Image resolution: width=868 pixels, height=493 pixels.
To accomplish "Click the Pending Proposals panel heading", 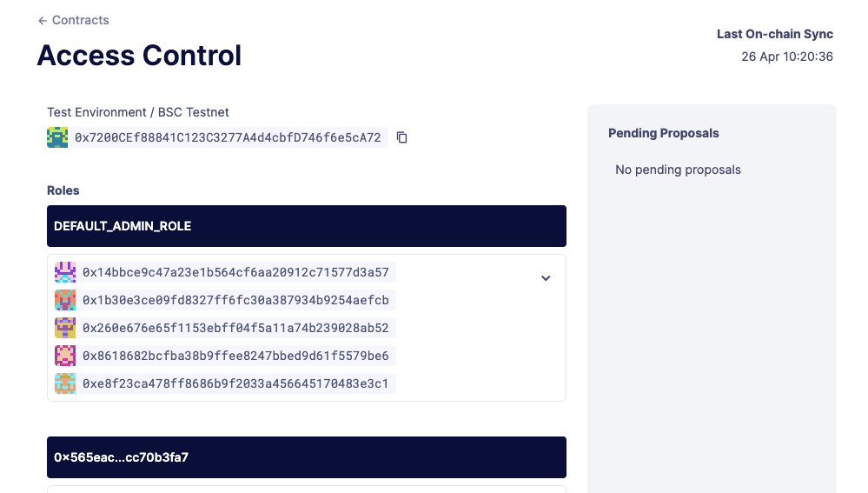I will [x=664, y=133].
